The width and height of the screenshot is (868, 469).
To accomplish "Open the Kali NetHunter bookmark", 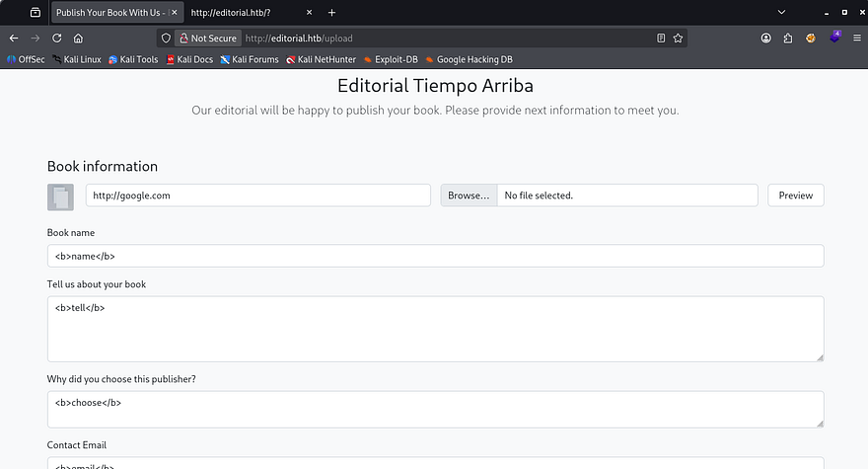I will (x=321, y=59).
